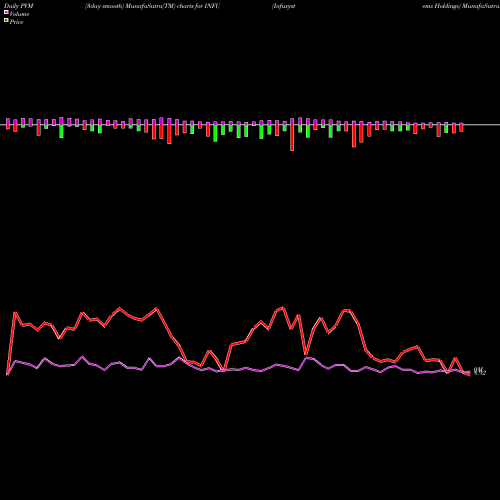The image size is (500, 500).
Task: Click the right endpoint of the magenta volume line
Action: (470, 372)
